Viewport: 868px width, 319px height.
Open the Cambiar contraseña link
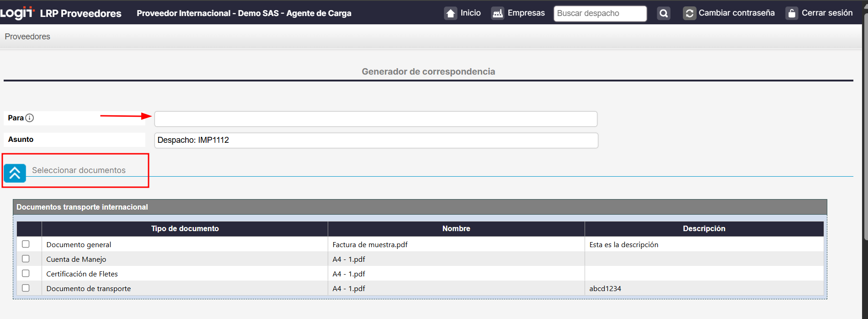pos(736,13)
